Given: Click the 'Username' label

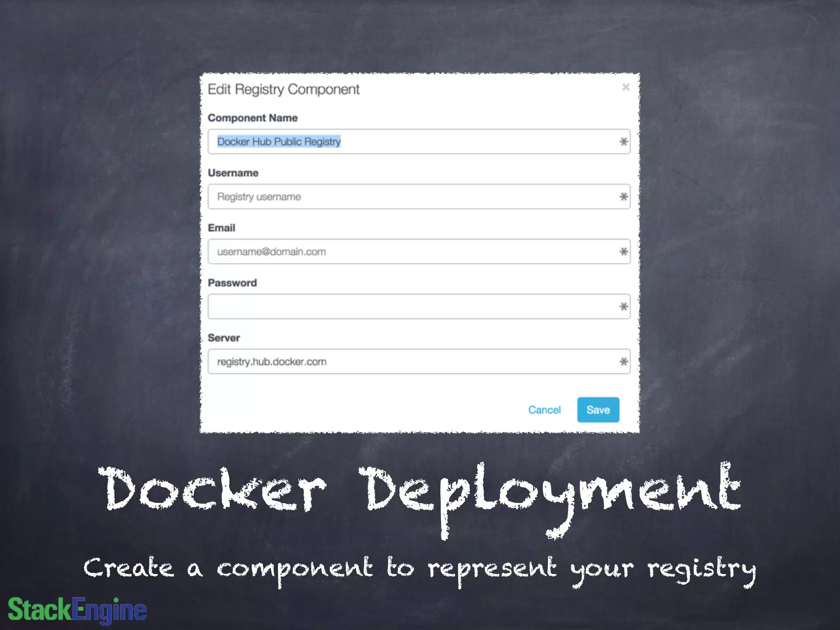Looking at the screenshot, I should coord(233,173).
